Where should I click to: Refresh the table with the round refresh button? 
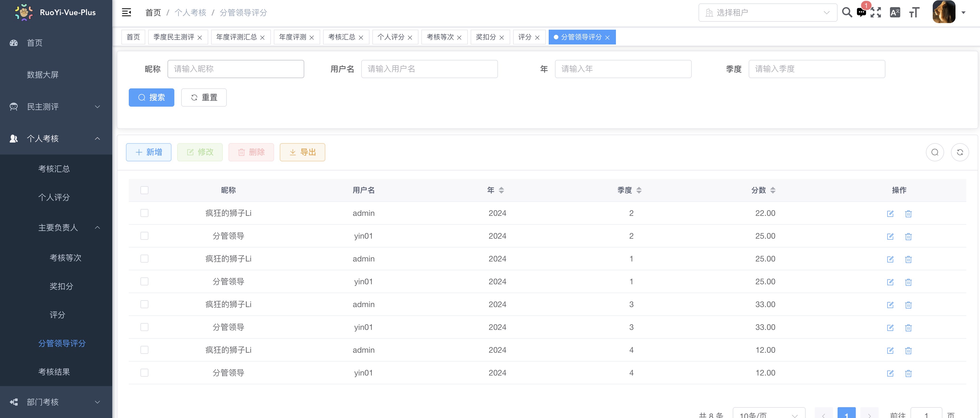point(960,152)
